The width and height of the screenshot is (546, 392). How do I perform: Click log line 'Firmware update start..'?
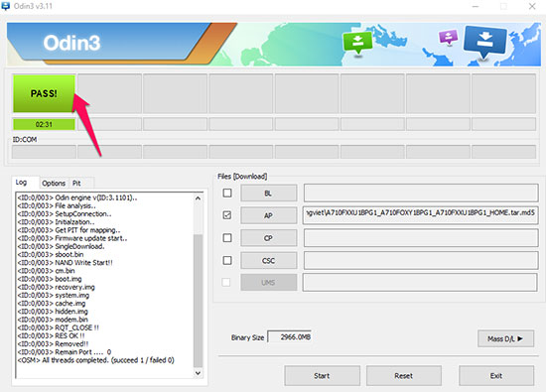click(x=72, y=238)
